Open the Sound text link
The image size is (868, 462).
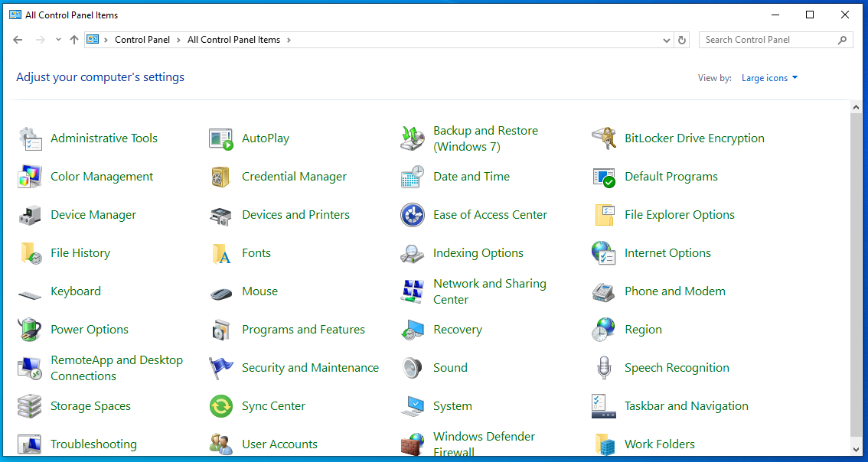pos(451,368)
